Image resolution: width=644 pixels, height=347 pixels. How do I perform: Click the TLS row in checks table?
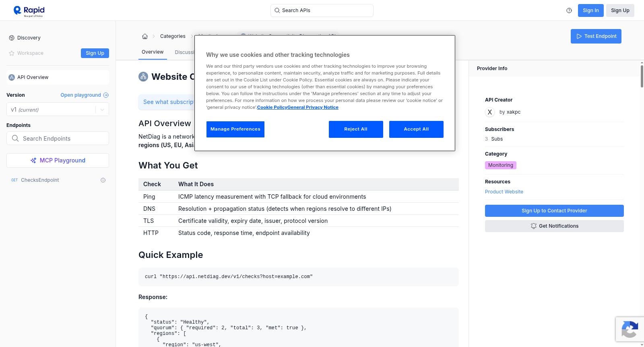[x=298, y=221]
